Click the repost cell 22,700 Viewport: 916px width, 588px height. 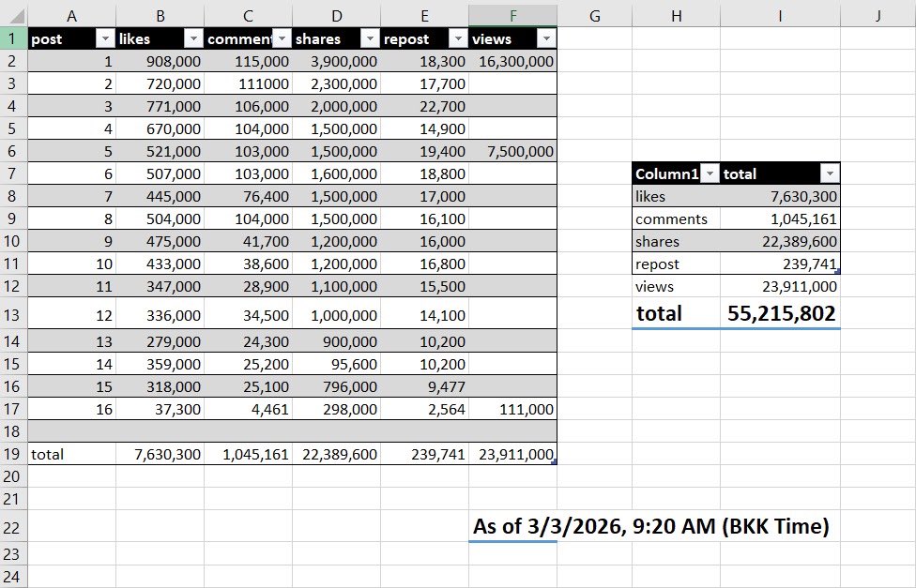tap(425, 106)
